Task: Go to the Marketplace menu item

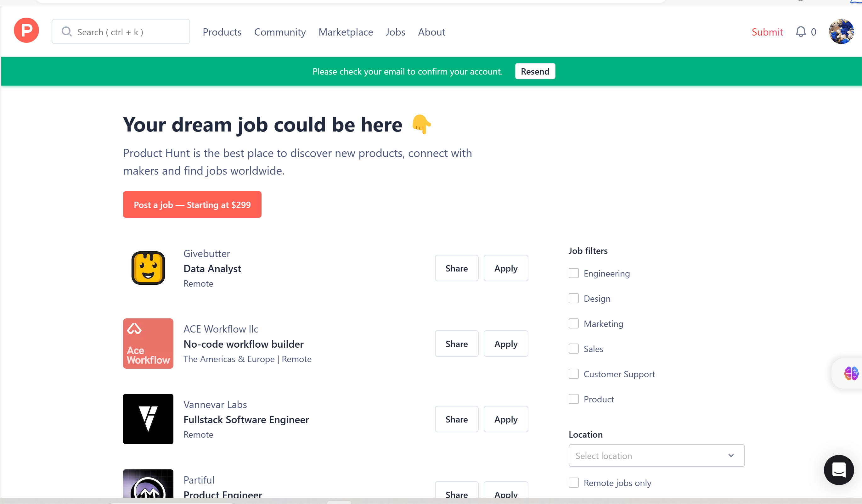Action: (x=346, y=32)
